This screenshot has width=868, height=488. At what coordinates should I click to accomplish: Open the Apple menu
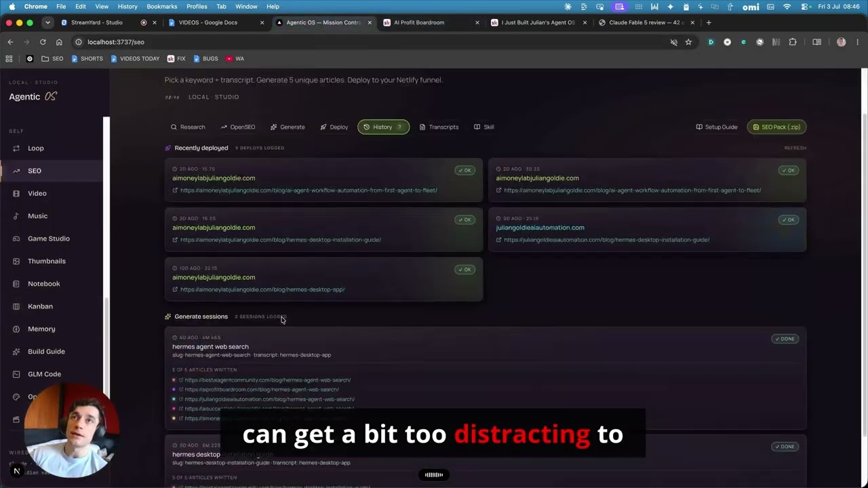coord(12,7)
